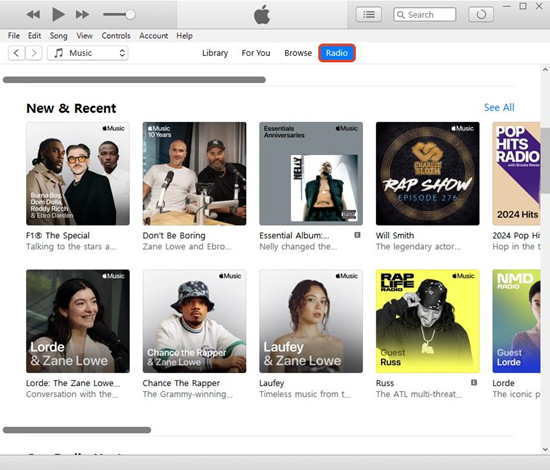Screen dimensions: 550x470
Task: Go back with the left arrow
Action: (x=16, y=53)
